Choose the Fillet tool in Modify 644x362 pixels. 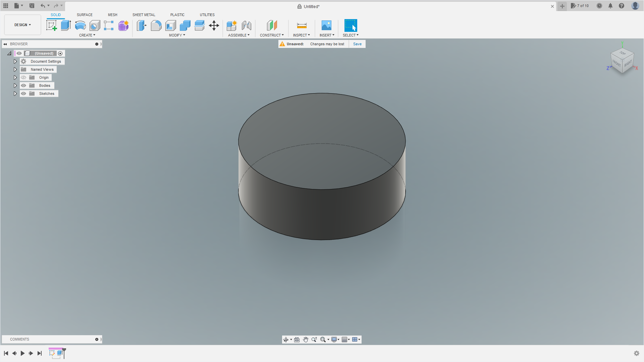click(x=156, y=25)
